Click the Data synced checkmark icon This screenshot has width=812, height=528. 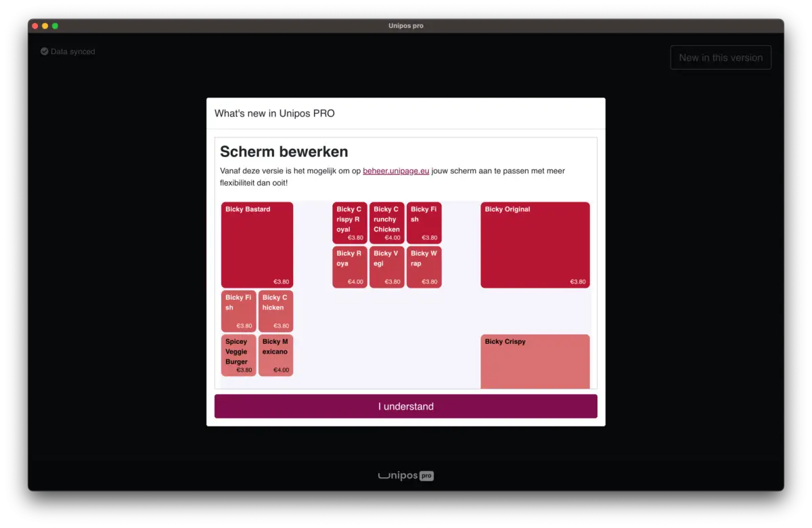44,51
